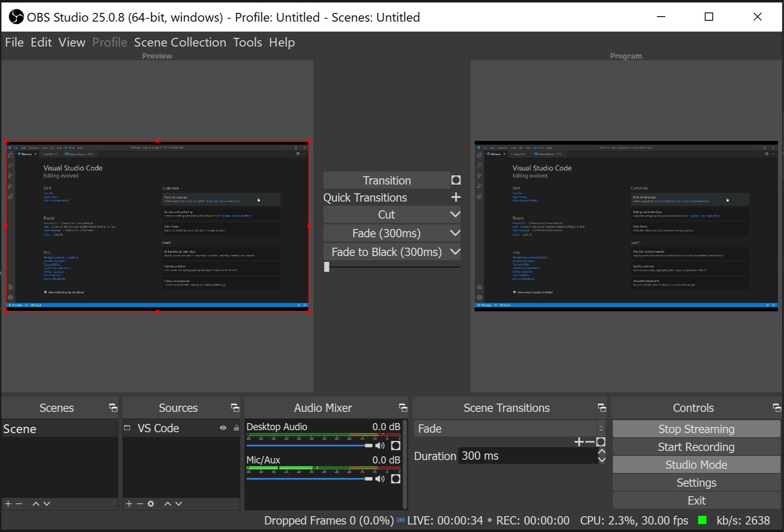Viewport: 784px width, 532px height.
Task: Open the Tools menu
Action: [247, 42]
